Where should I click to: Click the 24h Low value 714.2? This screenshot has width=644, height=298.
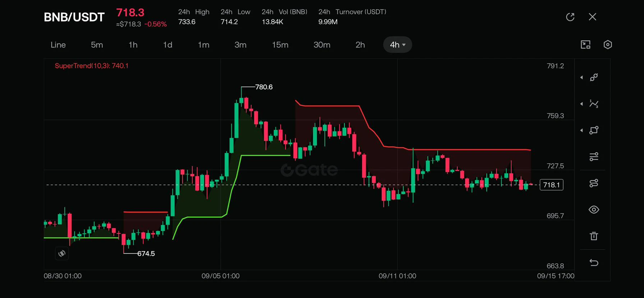(x=229, y=22)
